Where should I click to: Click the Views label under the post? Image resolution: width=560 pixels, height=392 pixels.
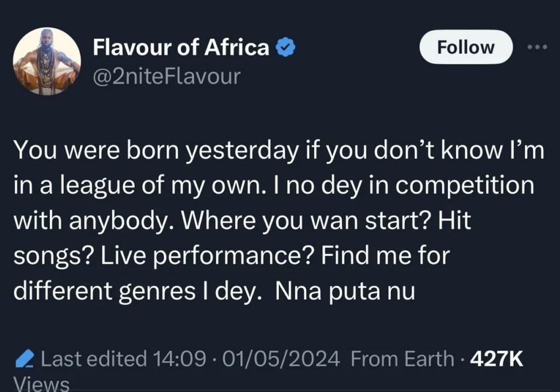41,383
